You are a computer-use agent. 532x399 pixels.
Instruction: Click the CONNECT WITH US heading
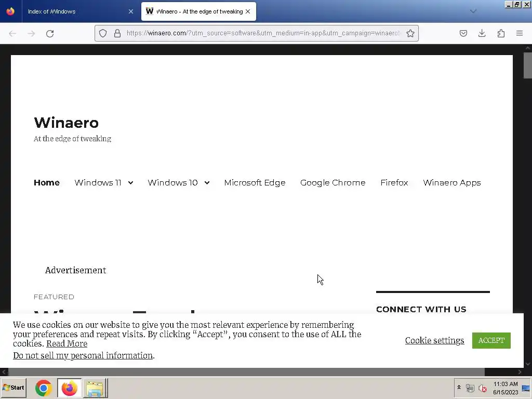[421, 309]
